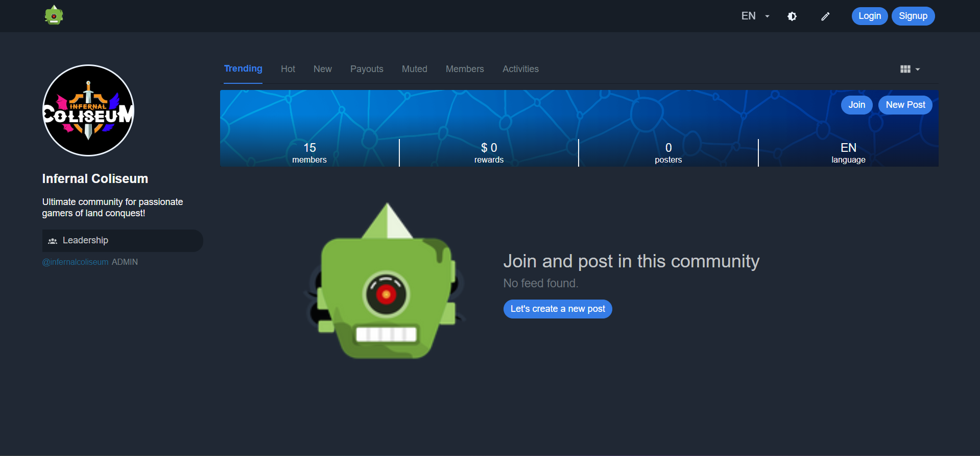Screen dimensions: 980x456
Task: Click Join and post in this community heading
Action: tap(631, 261)
